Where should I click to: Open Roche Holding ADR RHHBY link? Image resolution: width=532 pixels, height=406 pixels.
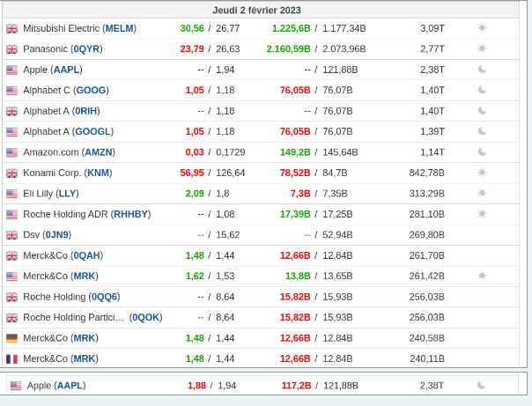pos(130,214)
